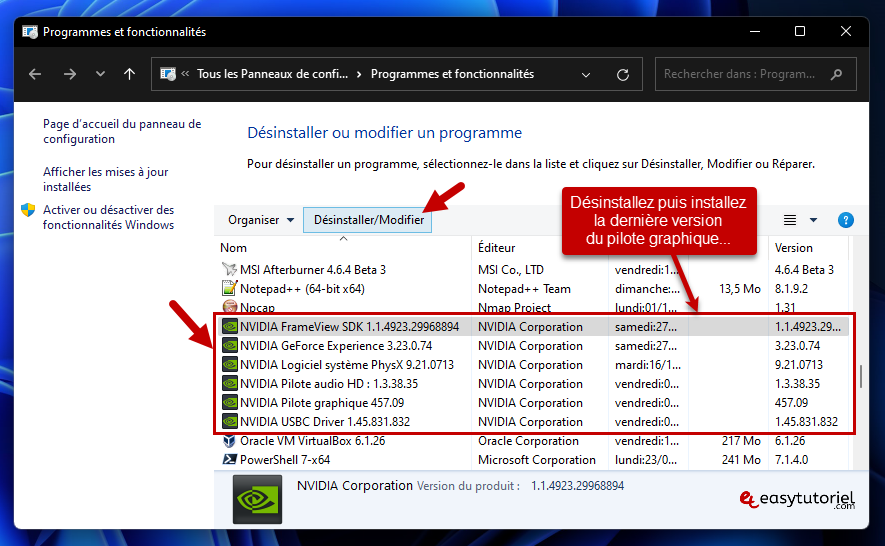Click the large NVIDIA logo in details pane
Screen dimensions: 885x546
257,499
